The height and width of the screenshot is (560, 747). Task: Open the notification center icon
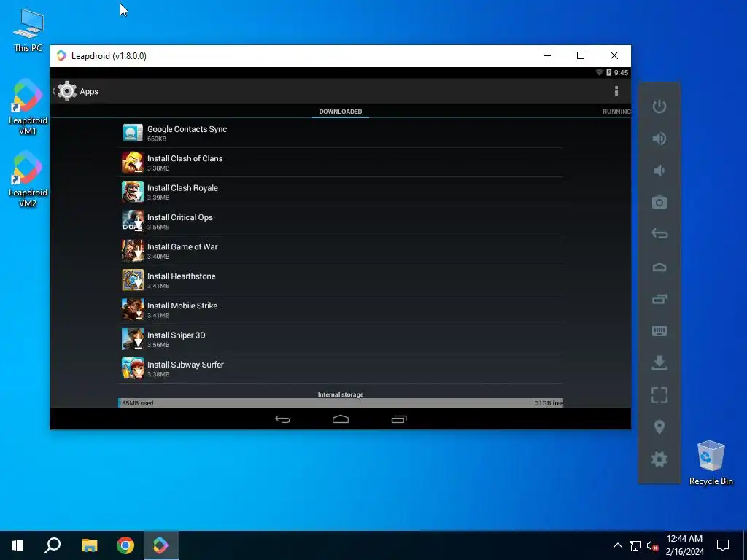723,545
